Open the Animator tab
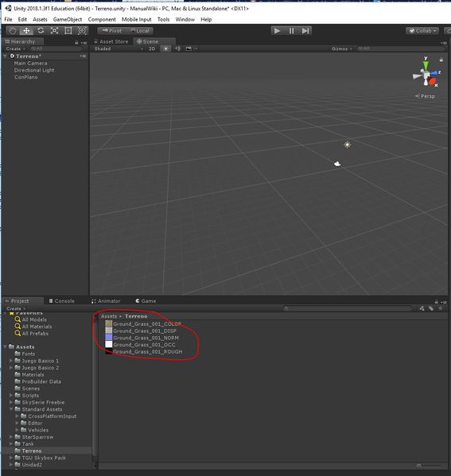451x476 pixels. [106, 301]
